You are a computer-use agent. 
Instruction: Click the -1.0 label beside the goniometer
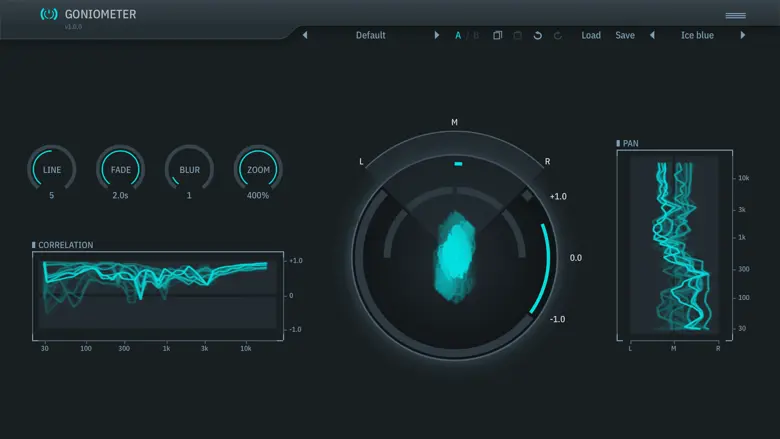(557, 319)
